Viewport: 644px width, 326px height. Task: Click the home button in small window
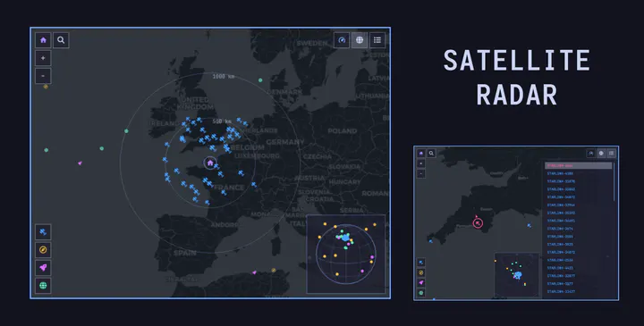[x=421, y=154]
